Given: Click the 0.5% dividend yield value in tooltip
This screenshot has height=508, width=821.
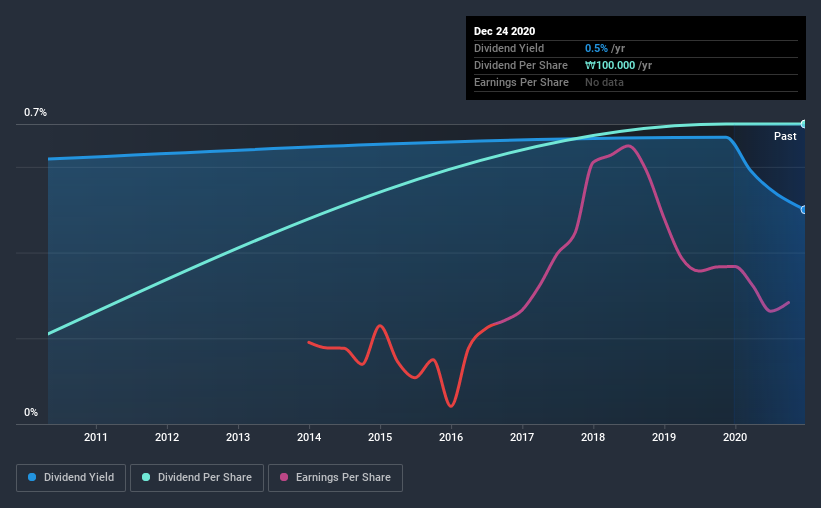Looking at the screenshot, I should 596,48.
